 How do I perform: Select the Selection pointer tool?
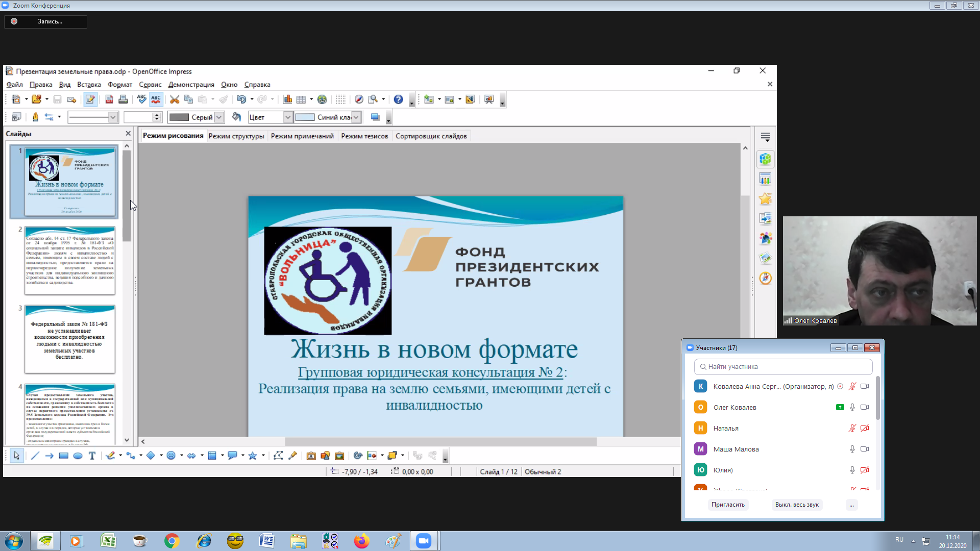16,456
